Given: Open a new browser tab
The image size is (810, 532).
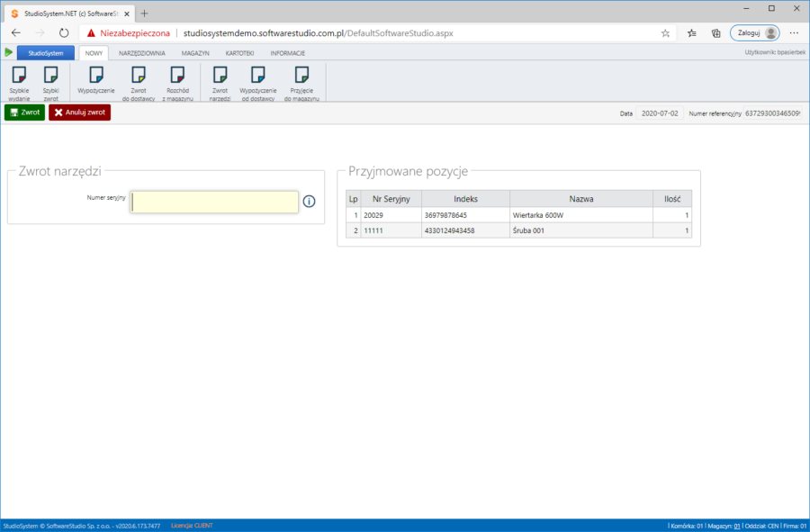Looking at the screenshot, I should point(144,14).
